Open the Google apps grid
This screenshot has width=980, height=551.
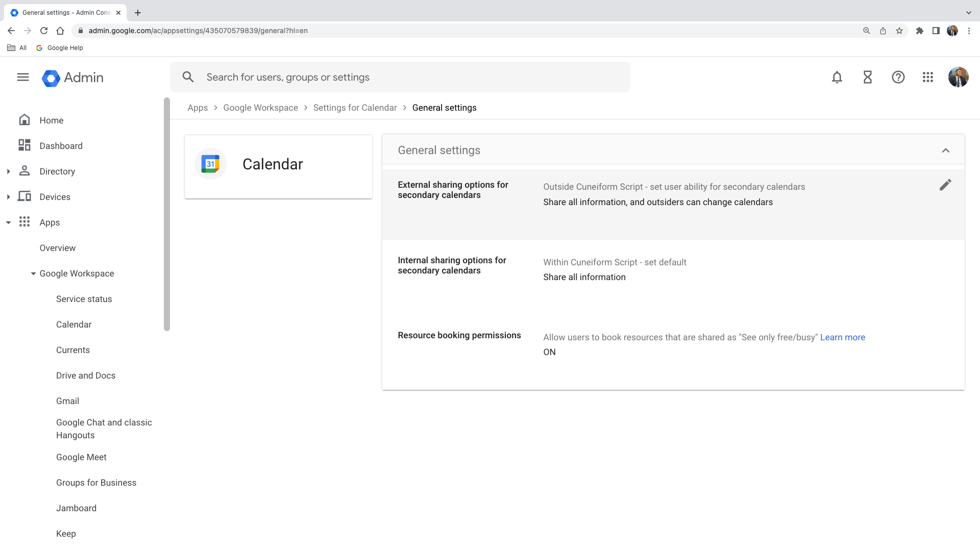coord(928,77)
